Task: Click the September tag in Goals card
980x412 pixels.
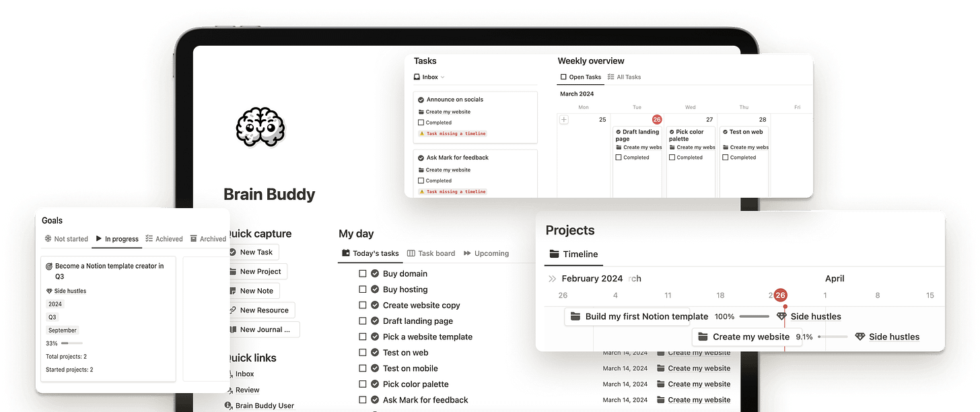Action: (x=63, y=331)
